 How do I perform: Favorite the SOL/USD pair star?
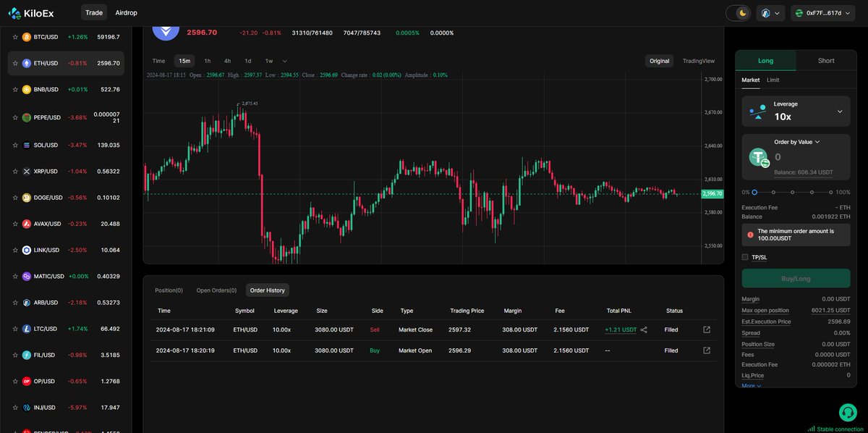(15, 146)
